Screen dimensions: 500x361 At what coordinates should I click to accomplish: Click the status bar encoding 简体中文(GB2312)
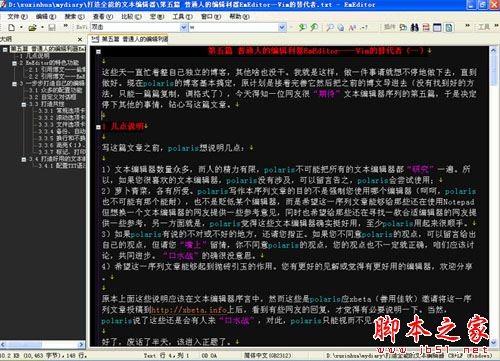[x=268, y=356]
